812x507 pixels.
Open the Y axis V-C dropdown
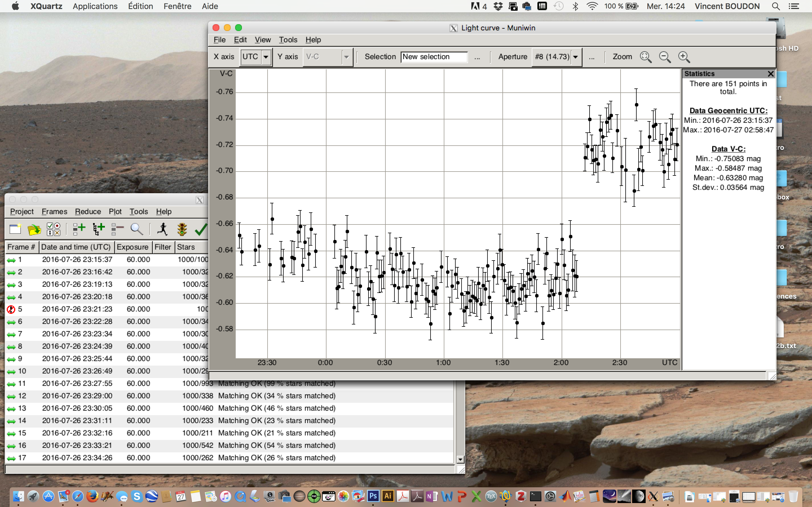tap(346, 57)
